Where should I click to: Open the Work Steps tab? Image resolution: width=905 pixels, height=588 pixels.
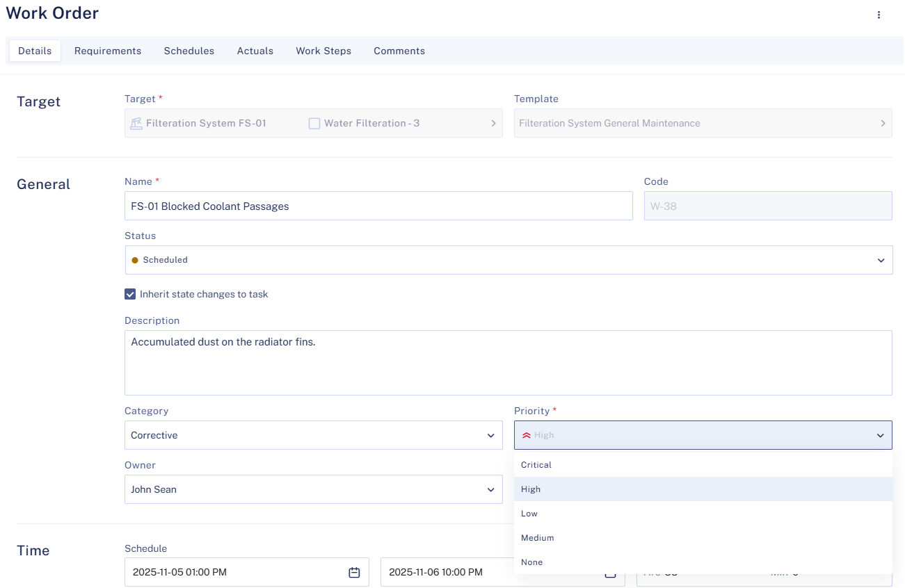tap(323, 51)
